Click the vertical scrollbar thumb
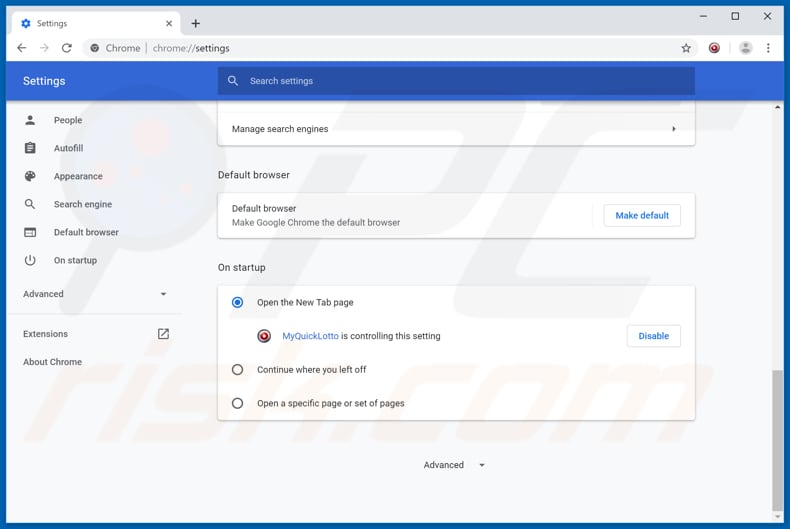The image size is (790, 529). [778, 441]
